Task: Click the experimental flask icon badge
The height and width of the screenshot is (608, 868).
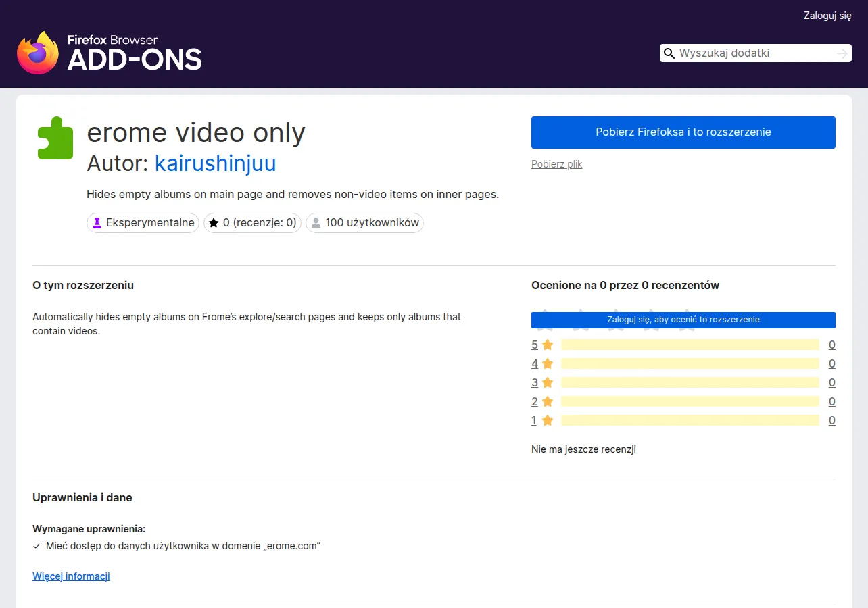Action: click(x=97, y=222)
